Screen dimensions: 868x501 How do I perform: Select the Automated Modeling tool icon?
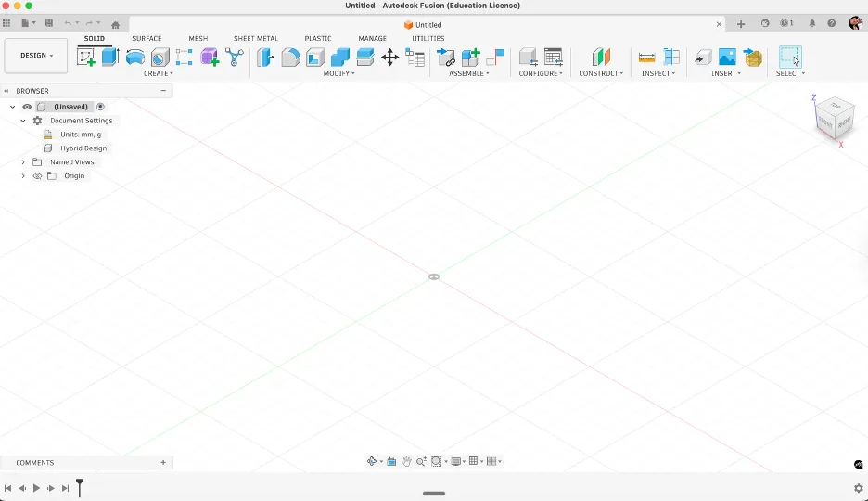click(x=235, y=57)
